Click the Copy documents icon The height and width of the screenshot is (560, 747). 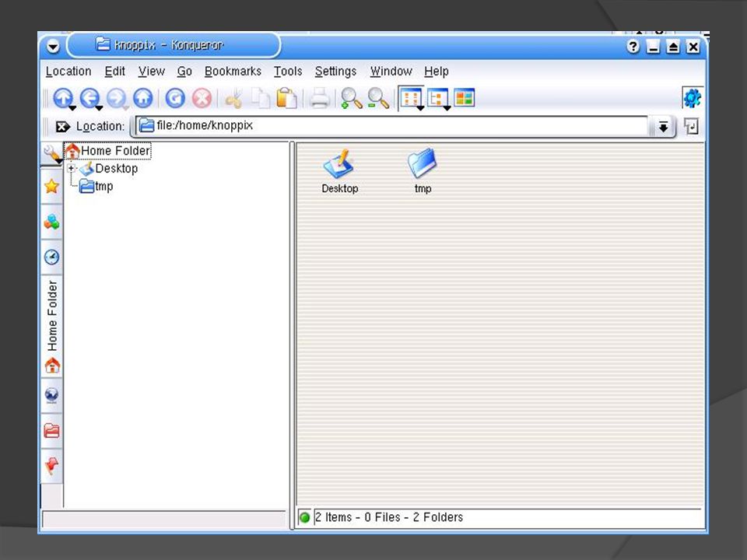[260, 98]
